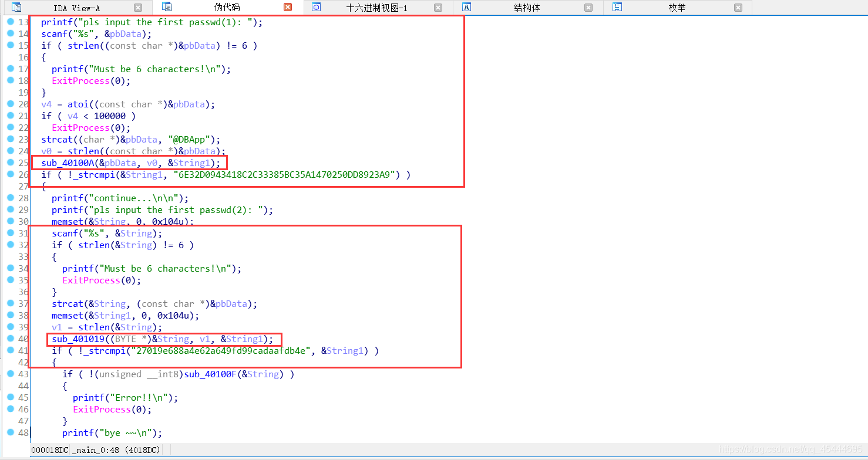Screen dimensions: 868x460
Task: Toggle breakpoint dot on line 31
Action: click(10, 233)
